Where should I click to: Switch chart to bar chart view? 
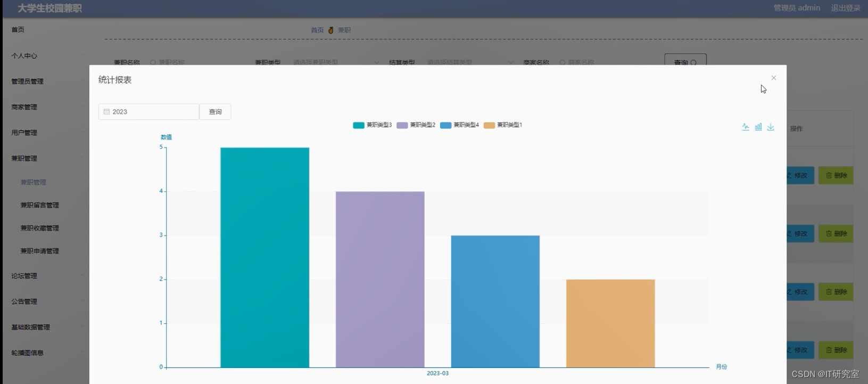(758, 127)
